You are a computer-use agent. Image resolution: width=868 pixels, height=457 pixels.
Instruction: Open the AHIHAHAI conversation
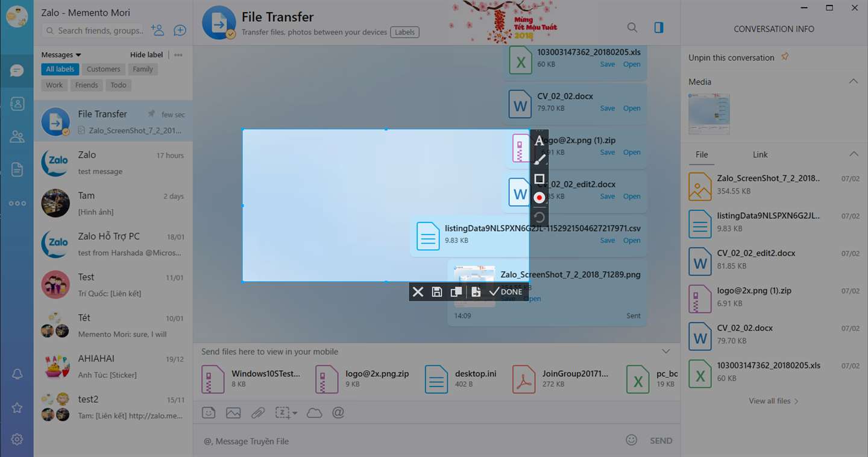113,366
